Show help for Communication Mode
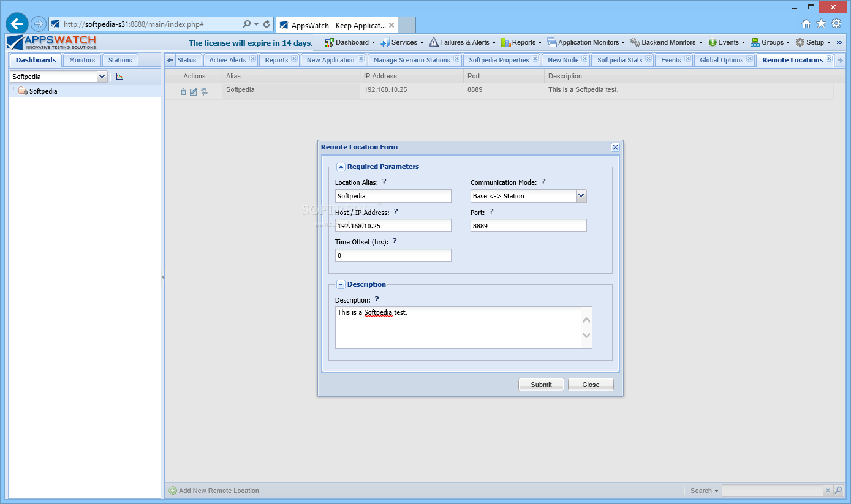This screenshot has height=504, width=851. 543,182
